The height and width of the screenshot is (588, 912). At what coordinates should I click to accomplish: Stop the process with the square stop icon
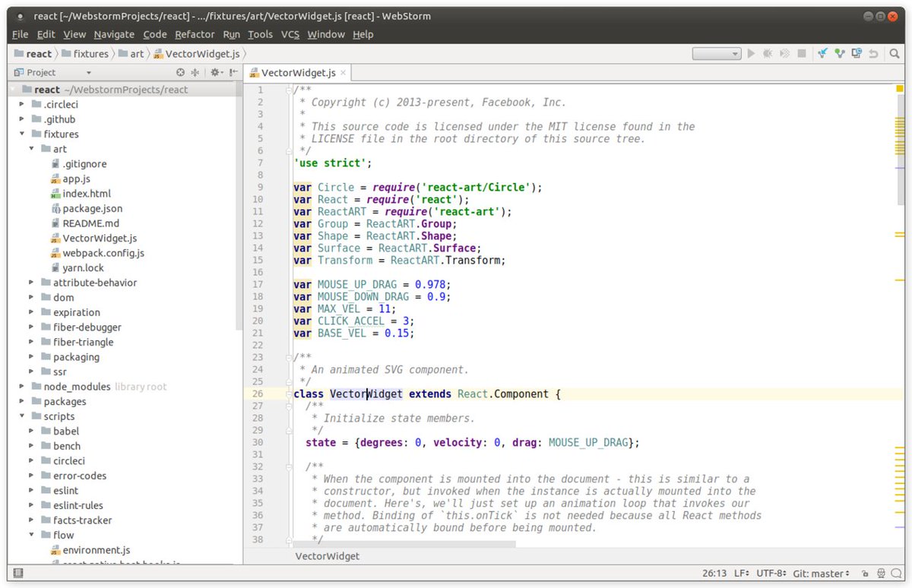(x=801, y=54)
